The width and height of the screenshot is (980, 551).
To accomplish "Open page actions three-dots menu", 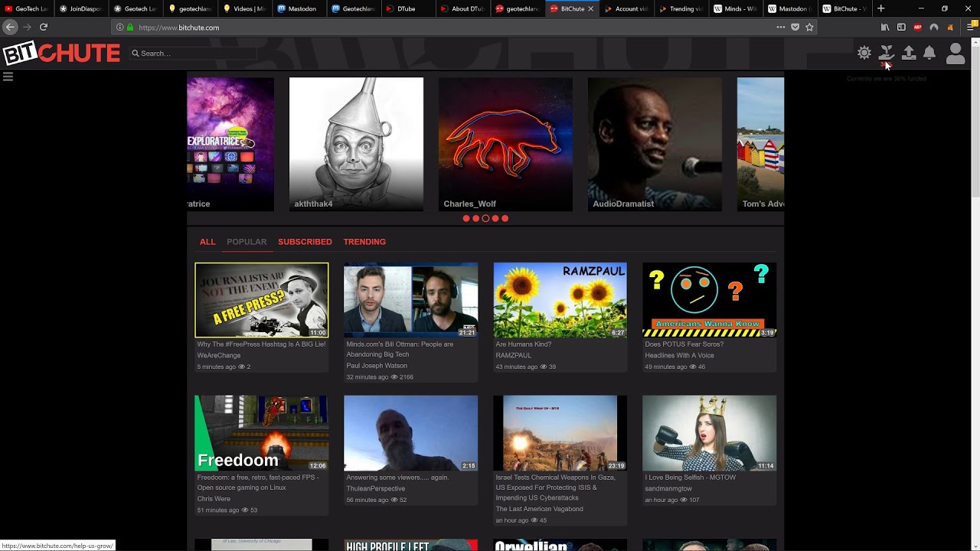I will (780, 28).
